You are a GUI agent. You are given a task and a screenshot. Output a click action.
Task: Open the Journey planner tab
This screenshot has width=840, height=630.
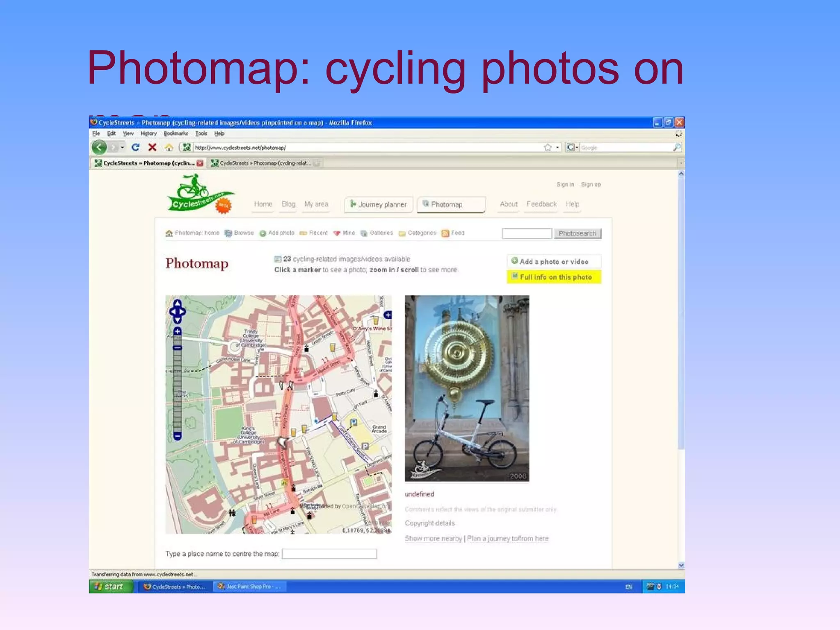tap(379, 204)
